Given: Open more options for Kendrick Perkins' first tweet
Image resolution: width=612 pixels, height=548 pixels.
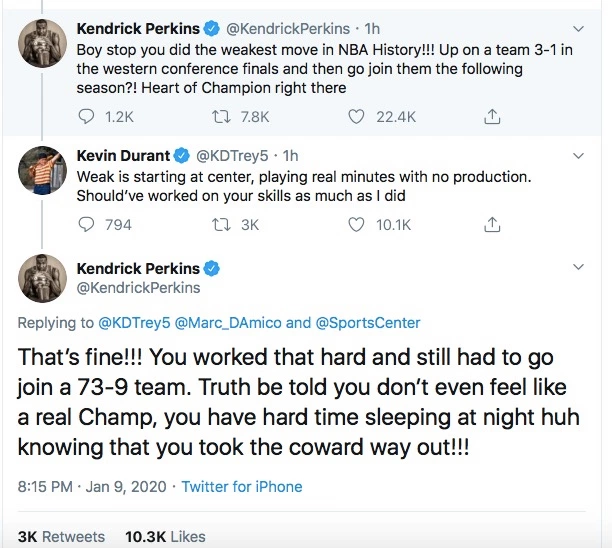Looking at the screenshot, I should click(x=579, y=28).
